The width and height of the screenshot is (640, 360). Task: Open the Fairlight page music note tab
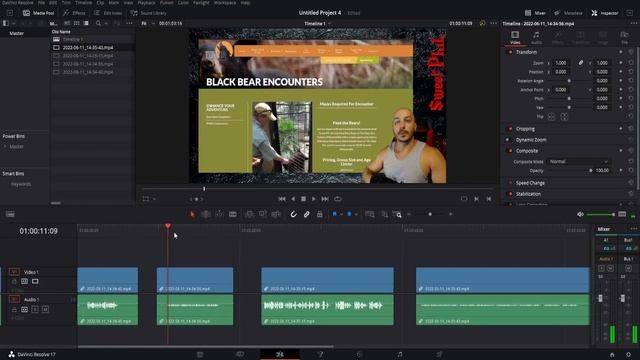(x=400, y=354)
